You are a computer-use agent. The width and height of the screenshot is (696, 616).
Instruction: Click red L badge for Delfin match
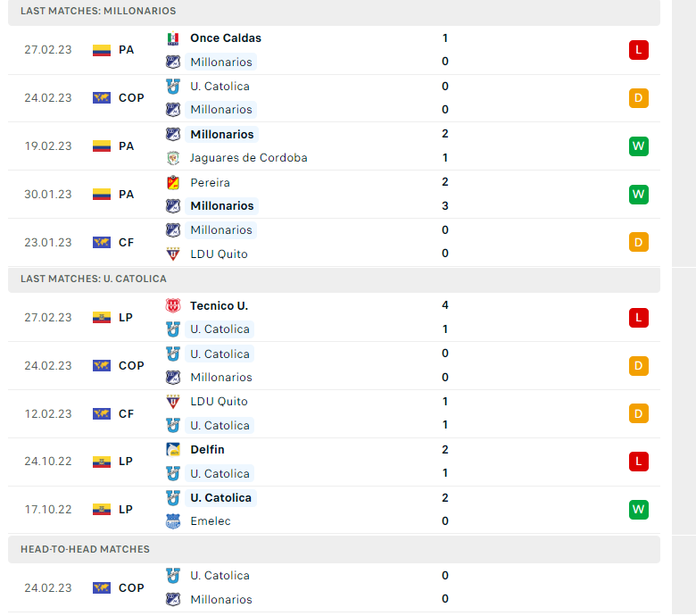pyautogui.click(x=638, y=461)
